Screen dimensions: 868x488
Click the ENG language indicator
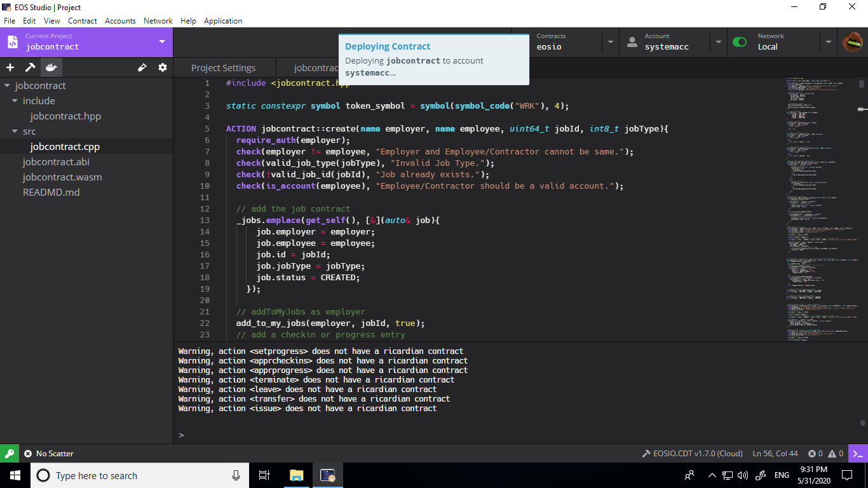point(782,475)
